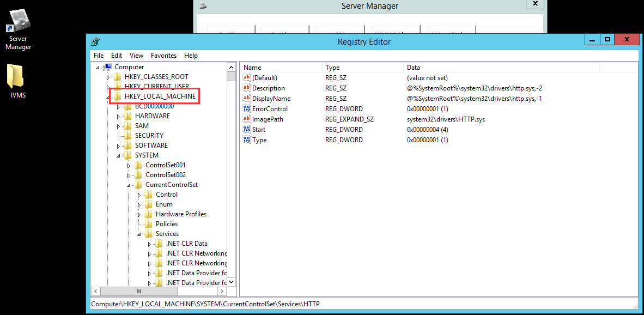Select the Type DWORD value icon
The image size is (644, 315).
coord(247,140)
